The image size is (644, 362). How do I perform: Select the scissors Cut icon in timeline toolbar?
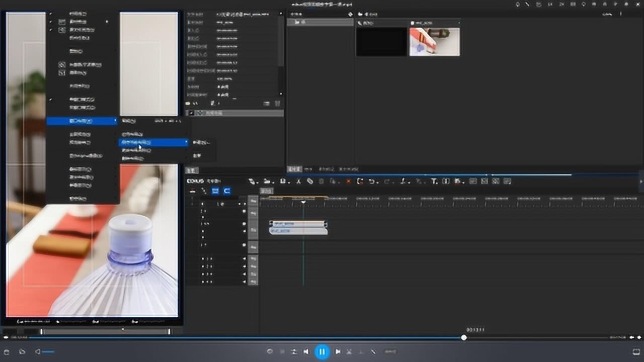click(x=298, y=181)
